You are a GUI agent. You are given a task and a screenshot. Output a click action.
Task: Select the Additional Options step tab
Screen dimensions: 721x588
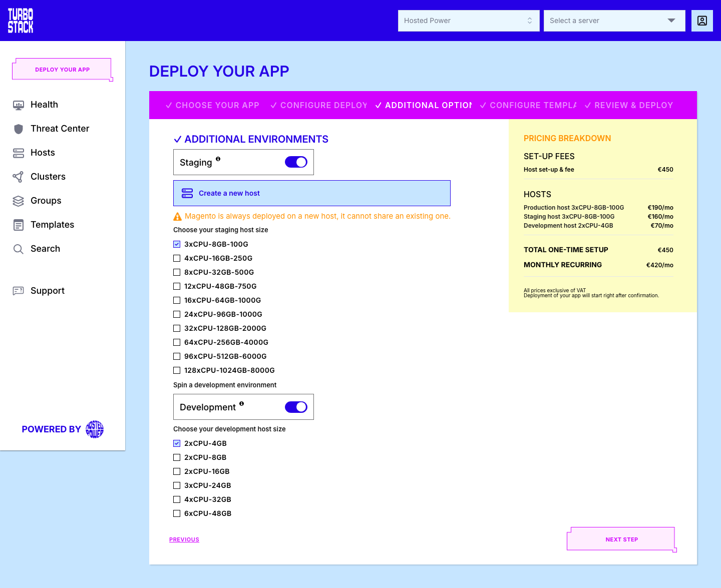(424, 105)
